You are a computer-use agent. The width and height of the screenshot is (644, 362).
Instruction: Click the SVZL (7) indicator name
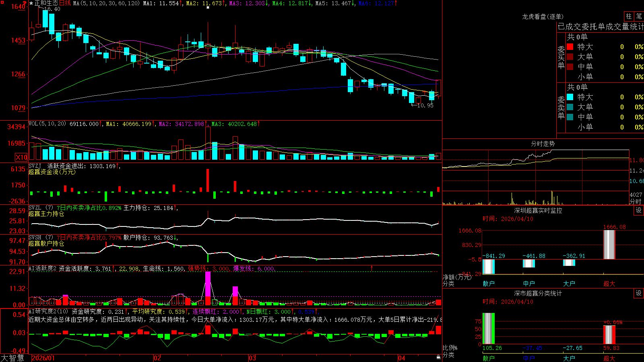(x=41, y=208)
